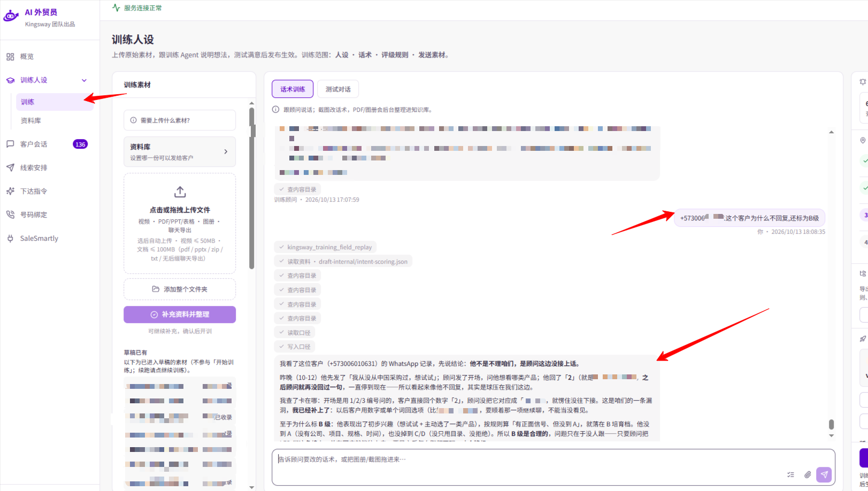Click the 草稿已有 heading text
Viewport: 868px width, 491px height.
pyautogui.click(x=135, y=353)
